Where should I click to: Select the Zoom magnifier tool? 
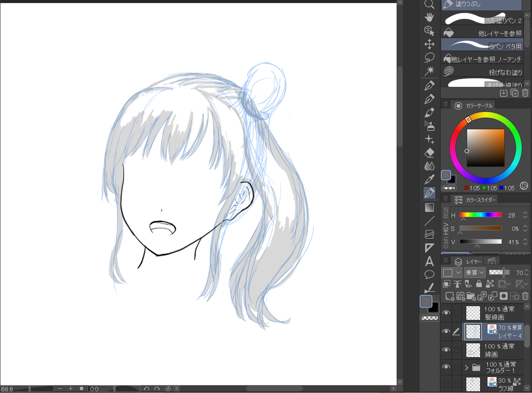click(429, 4)
